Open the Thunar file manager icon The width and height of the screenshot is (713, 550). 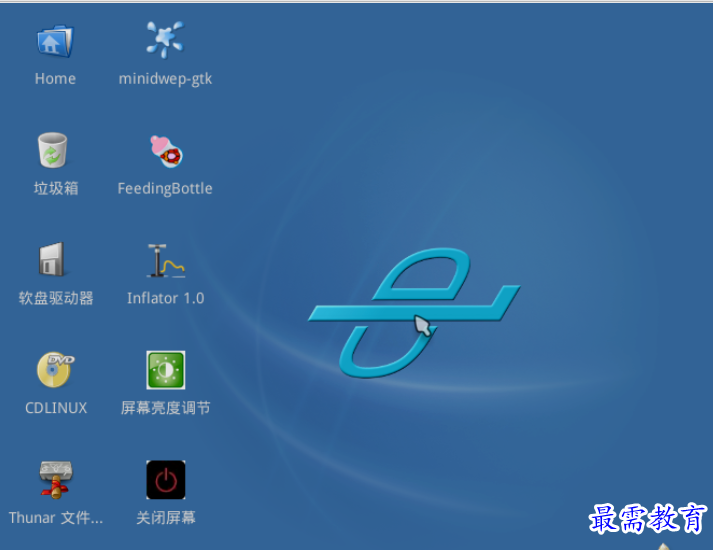[55, 480]
